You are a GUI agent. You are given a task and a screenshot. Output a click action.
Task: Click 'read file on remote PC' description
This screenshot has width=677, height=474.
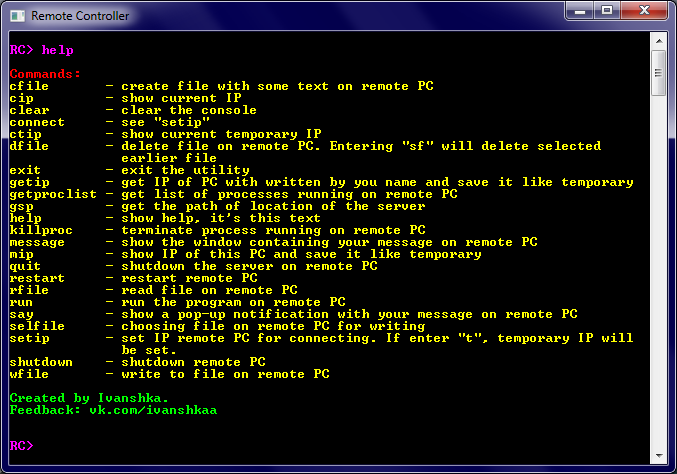point(209,290)
